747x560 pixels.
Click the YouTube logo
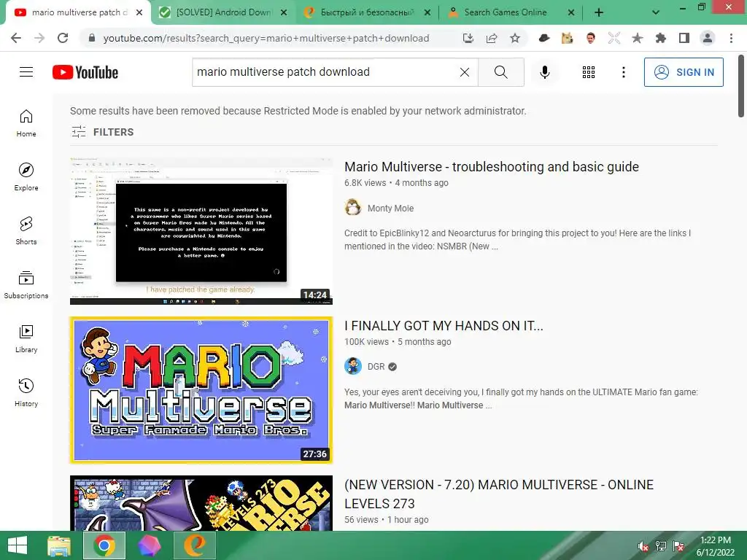click(x=85, y=72)
